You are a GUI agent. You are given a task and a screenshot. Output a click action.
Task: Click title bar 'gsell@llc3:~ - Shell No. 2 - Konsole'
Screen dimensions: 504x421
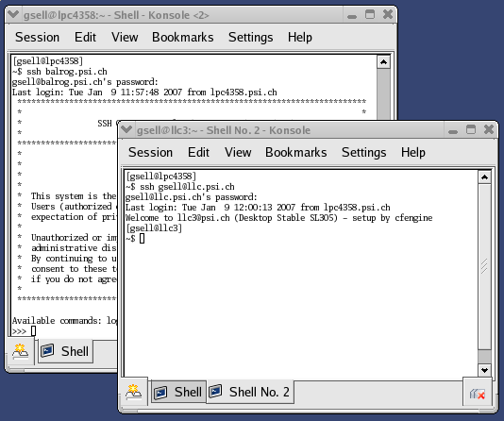(x=224, y=130)
